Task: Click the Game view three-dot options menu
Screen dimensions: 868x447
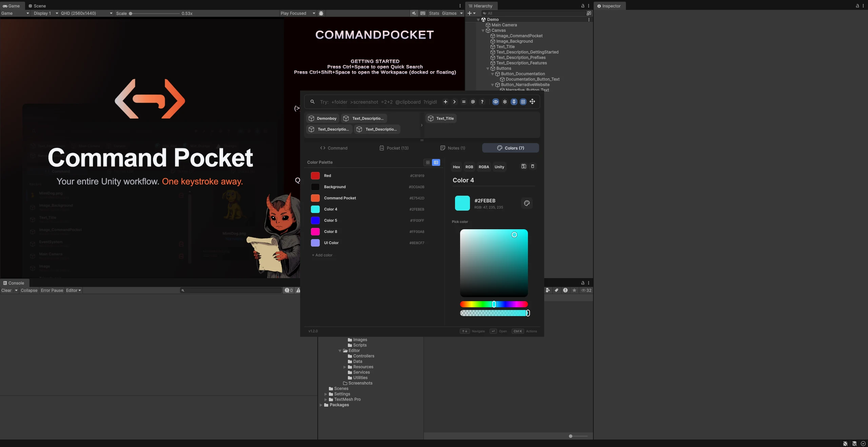Action: 460,6
